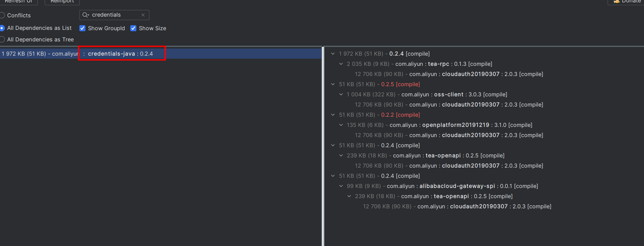Select cloudauth20190307 row under openplatform20191219
The width and height of the screenshot is (644, 246).
coord(449,135)
